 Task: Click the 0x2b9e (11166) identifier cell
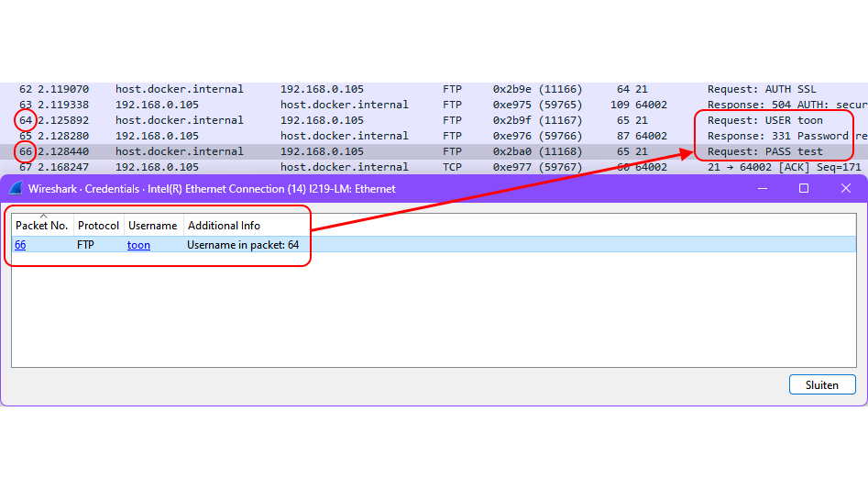click(x=537, y=89)
